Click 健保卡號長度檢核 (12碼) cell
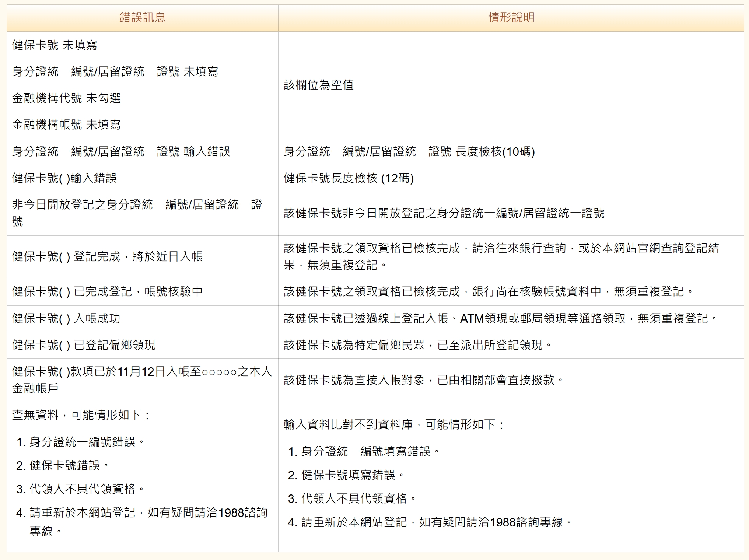Image resolution: width=749 pixels, height=560 pixels. point(349,178)
